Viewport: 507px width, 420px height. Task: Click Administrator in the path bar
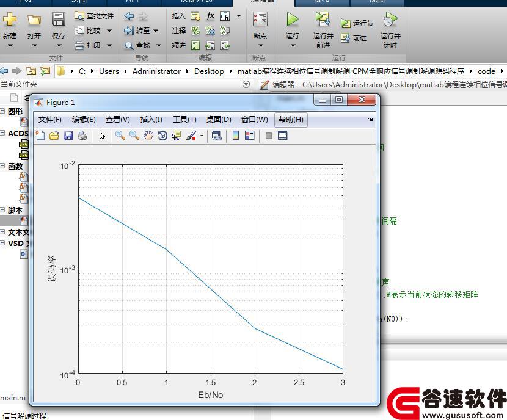(x=156, y=71)
